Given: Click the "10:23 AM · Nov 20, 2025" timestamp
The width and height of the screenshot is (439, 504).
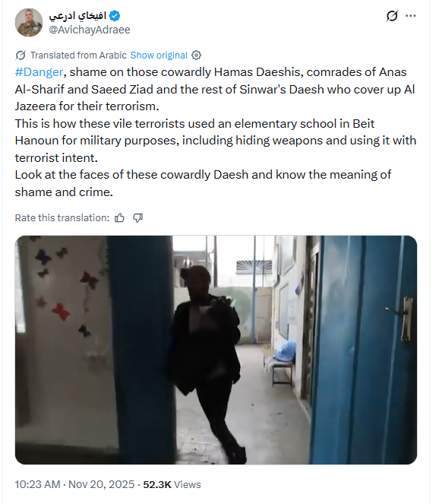Looking at the screenshot, I should pyautogui.click(x=74, y=484).
